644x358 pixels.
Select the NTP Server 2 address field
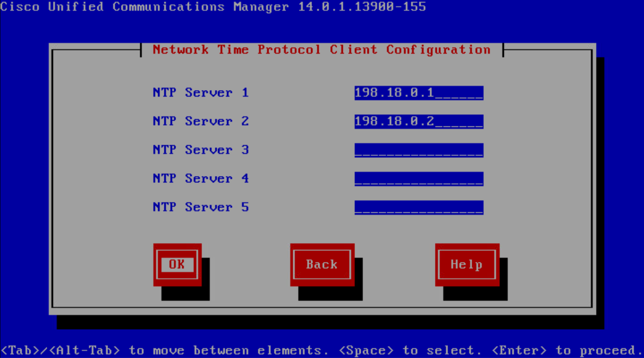point(418,121)
